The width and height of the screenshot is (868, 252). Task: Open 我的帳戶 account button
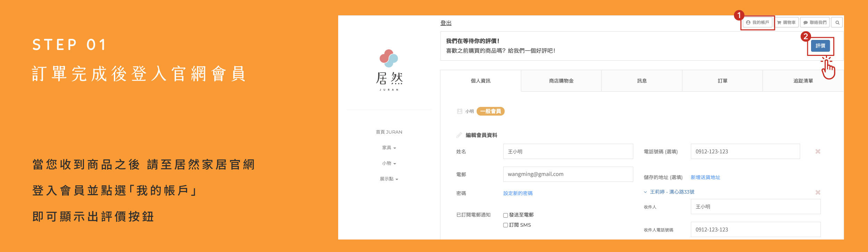click(757, 23)
